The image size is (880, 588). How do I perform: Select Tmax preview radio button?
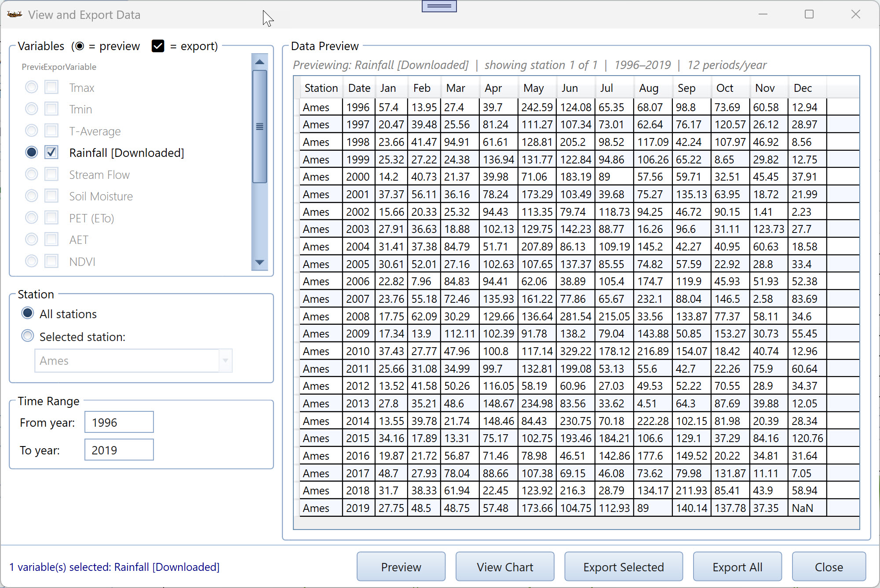(31, 87)
